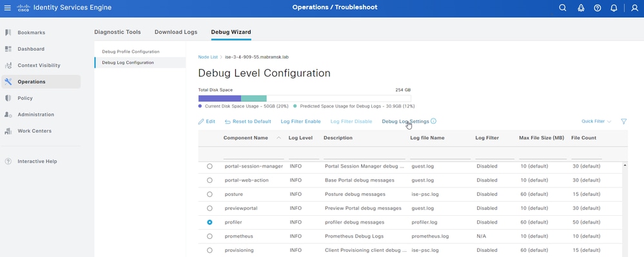Open the hamburger navigation menu
Screen dimensions: 644x257
[7, 8]
